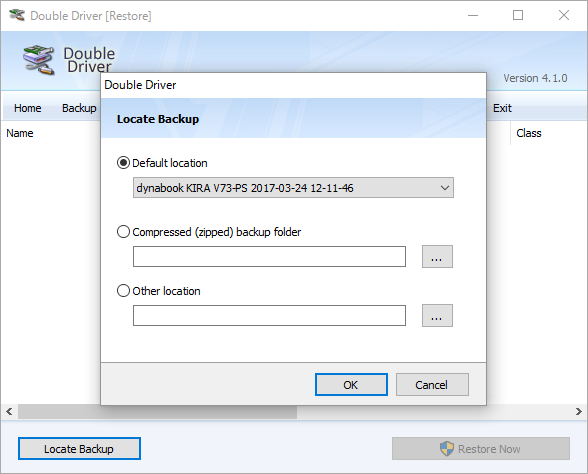Screen dimensions: 588x474
Task: Browse for other location with ellipsis button
Action: pos(437,315)
